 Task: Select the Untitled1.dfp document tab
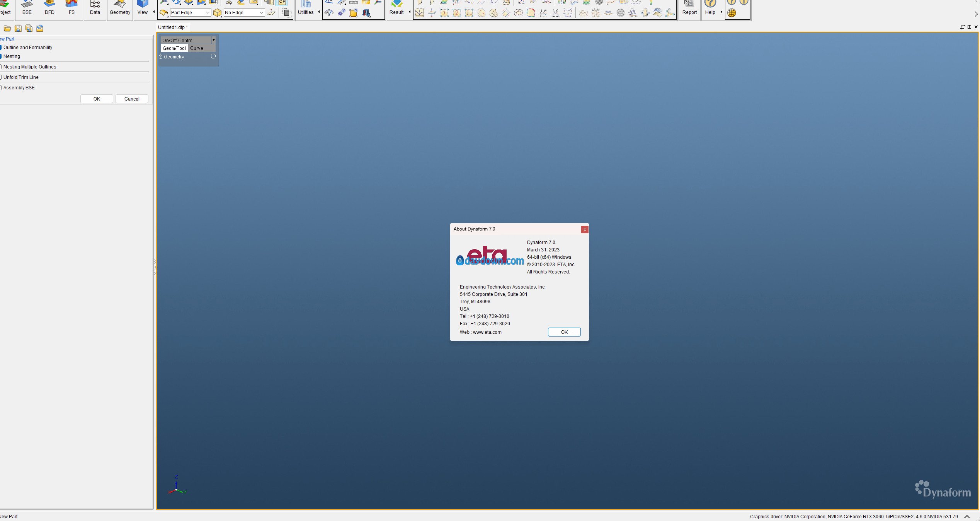coord(173,27)
